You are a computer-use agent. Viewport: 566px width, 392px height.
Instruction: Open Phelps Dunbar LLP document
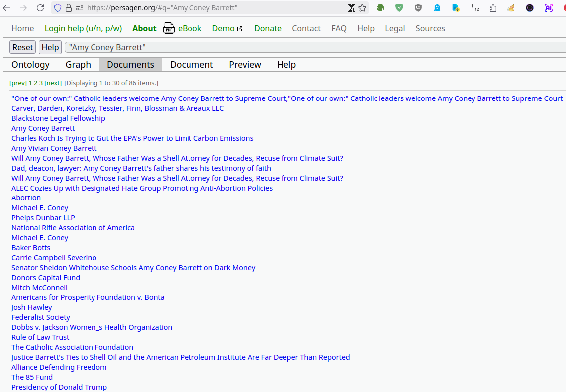pyautogui.click(x=43, y=218)
